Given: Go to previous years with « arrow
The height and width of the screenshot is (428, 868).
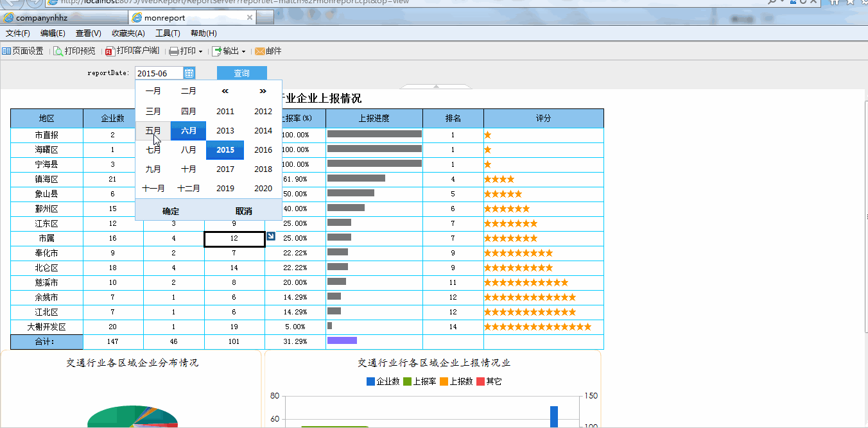Looking at the screenshot, I should (225, 91).
